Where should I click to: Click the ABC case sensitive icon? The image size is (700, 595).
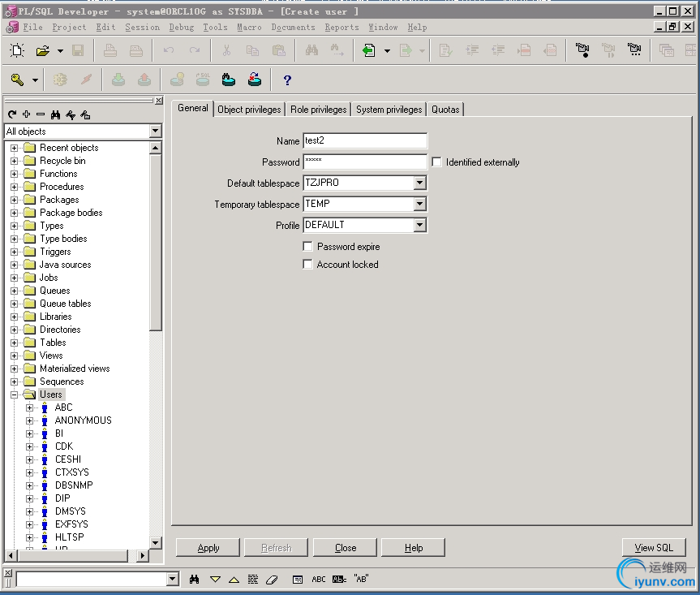318,580
